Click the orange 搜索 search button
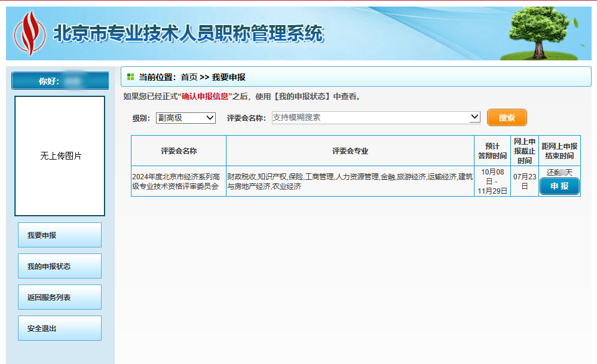597x364 pixels. click(506, 117)
